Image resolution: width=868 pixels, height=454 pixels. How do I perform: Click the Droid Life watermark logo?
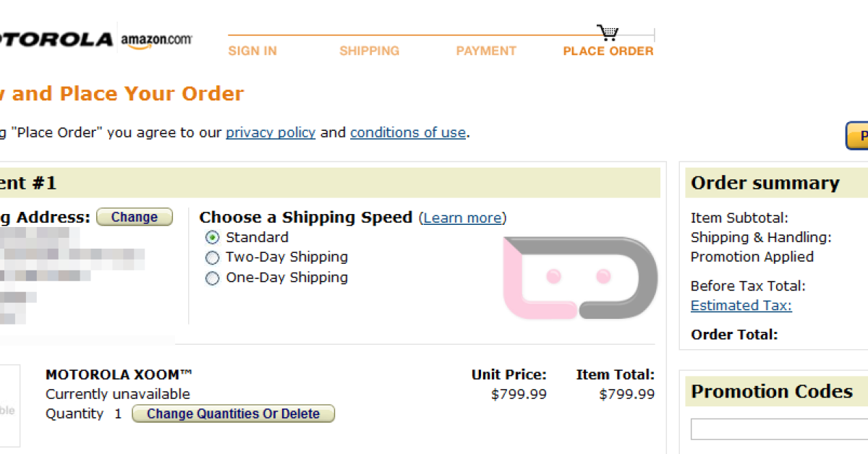[x=580, y=278]
